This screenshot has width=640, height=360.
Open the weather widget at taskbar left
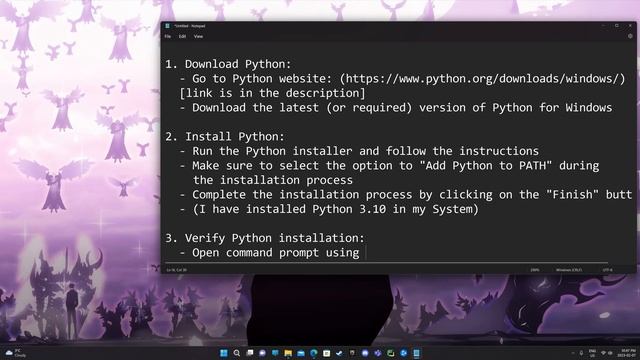15,353
